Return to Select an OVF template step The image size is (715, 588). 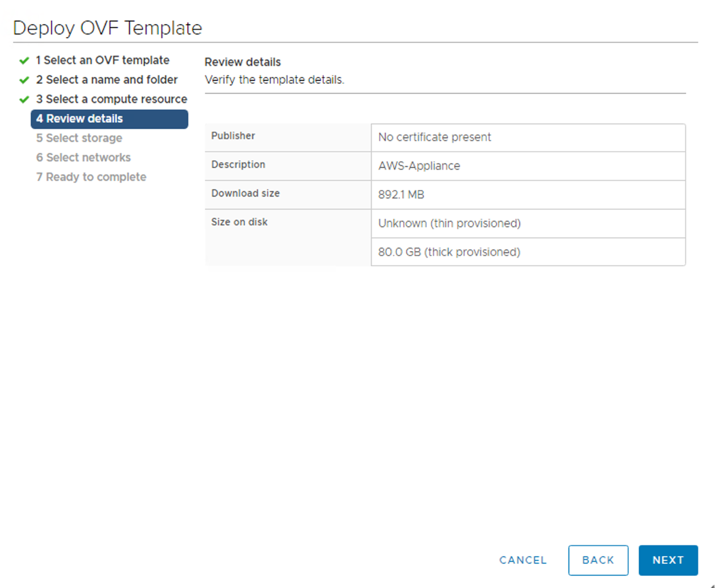tap(102, 60)
